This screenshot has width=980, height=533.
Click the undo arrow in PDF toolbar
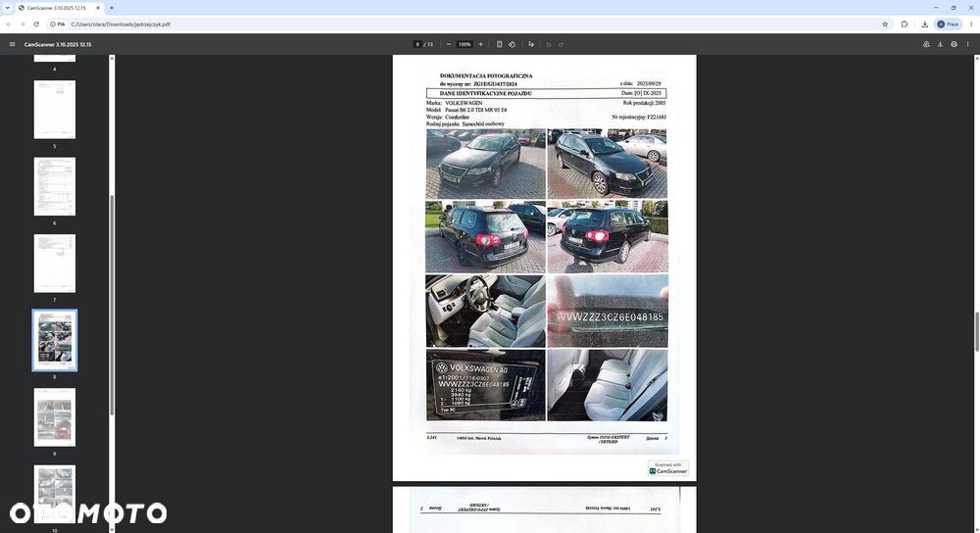click(x=549, y=44)
